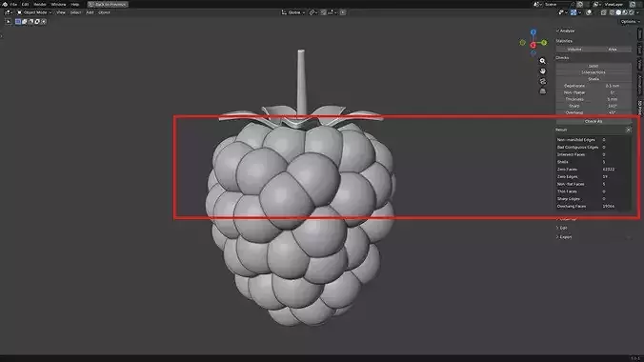Image resolution: width=644 pixels, height=362 pixels.
Task: Click the green Y axis gizmo
Action: tap(544, 42)
